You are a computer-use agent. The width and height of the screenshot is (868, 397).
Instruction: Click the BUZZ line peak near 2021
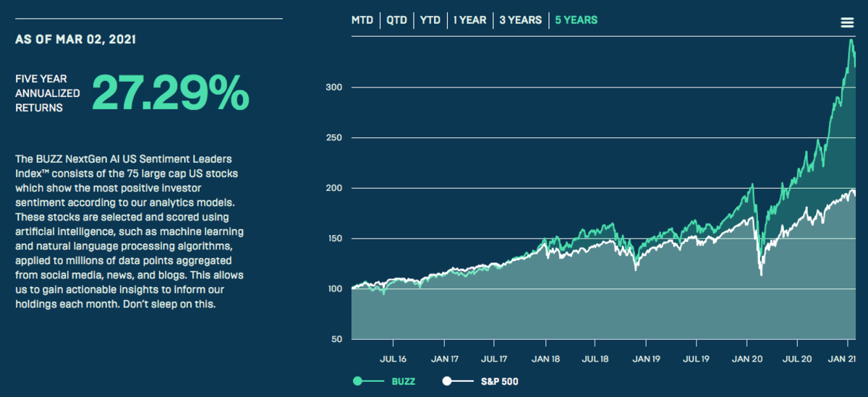pyautogui.click(x=851, y=40)
